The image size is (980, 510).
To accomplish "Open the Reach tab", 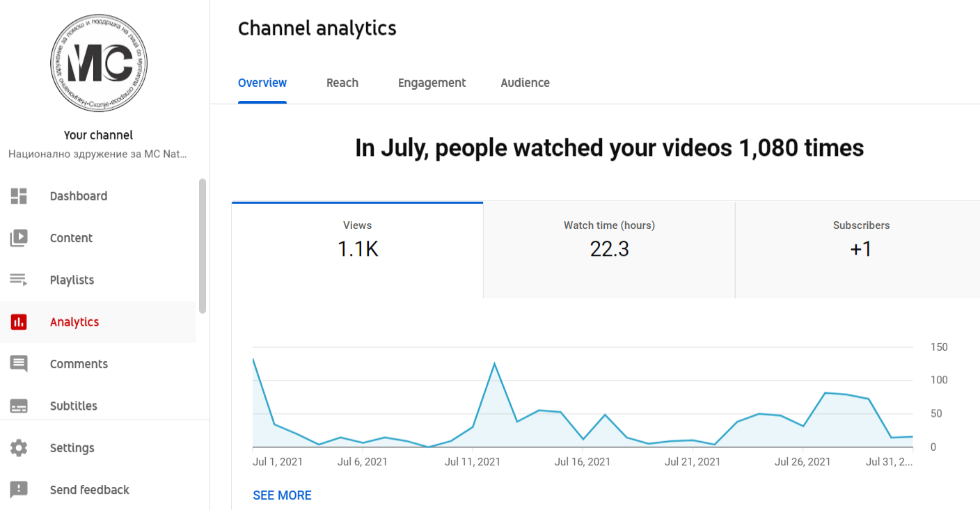I will [x=342, y=83].
